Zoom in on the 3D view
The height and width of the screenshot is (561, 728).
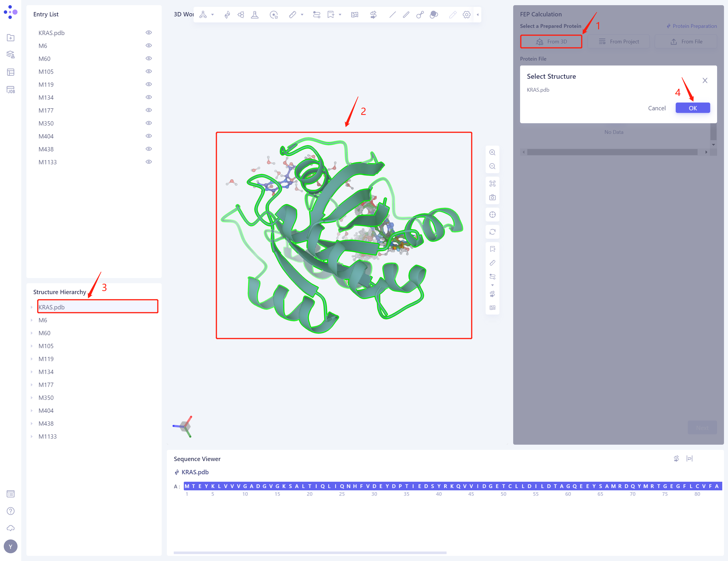point(492,153)
